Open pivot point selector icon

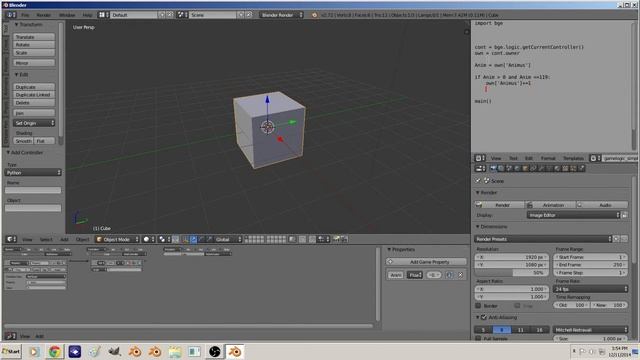[164, 240]
